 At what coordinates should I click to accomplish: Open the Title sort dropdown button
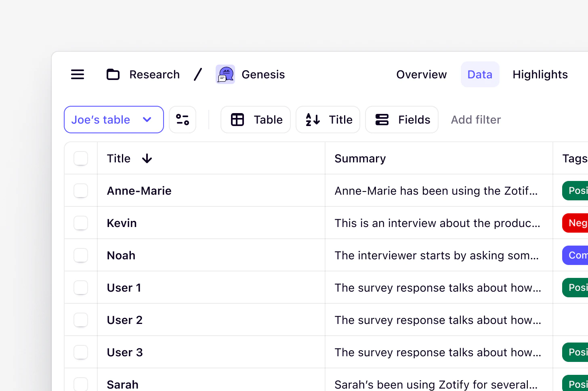click(328, 120)
